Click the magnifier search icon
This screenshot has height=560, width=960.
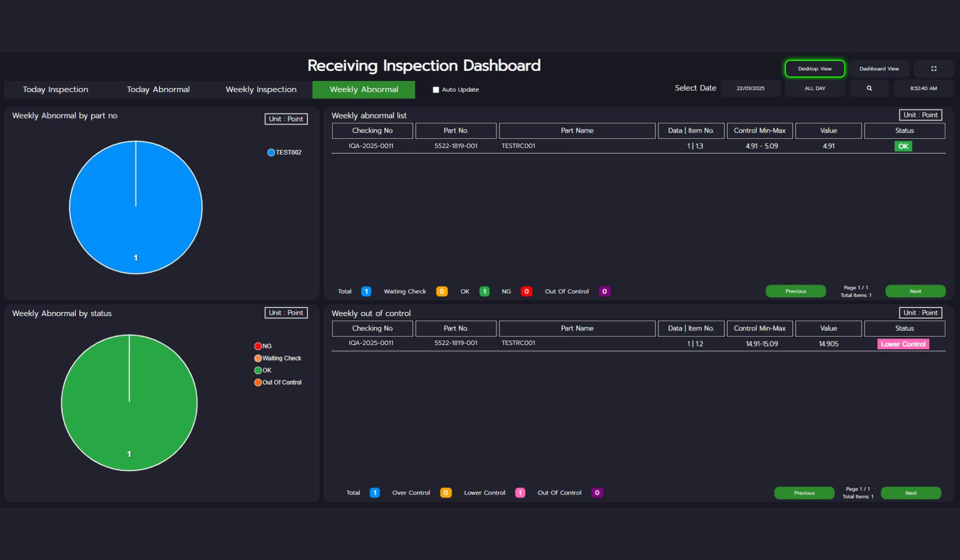[869, 88]
